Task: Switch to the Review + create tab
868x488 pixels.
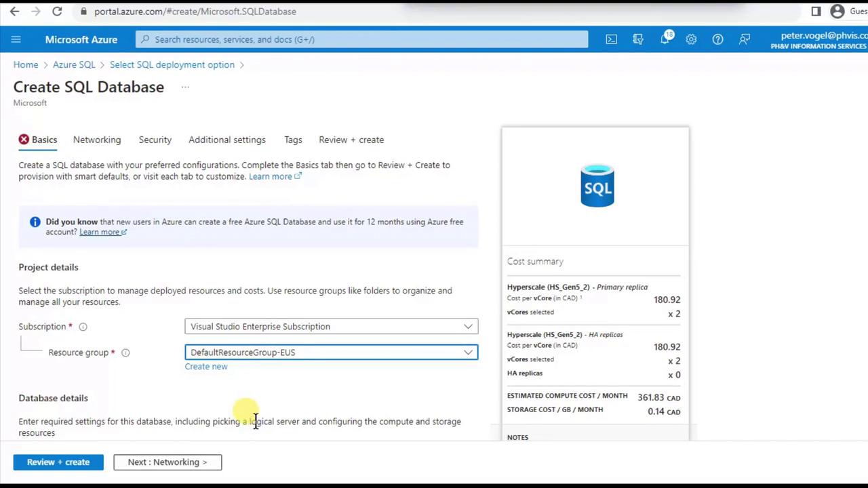Action: 351,140
